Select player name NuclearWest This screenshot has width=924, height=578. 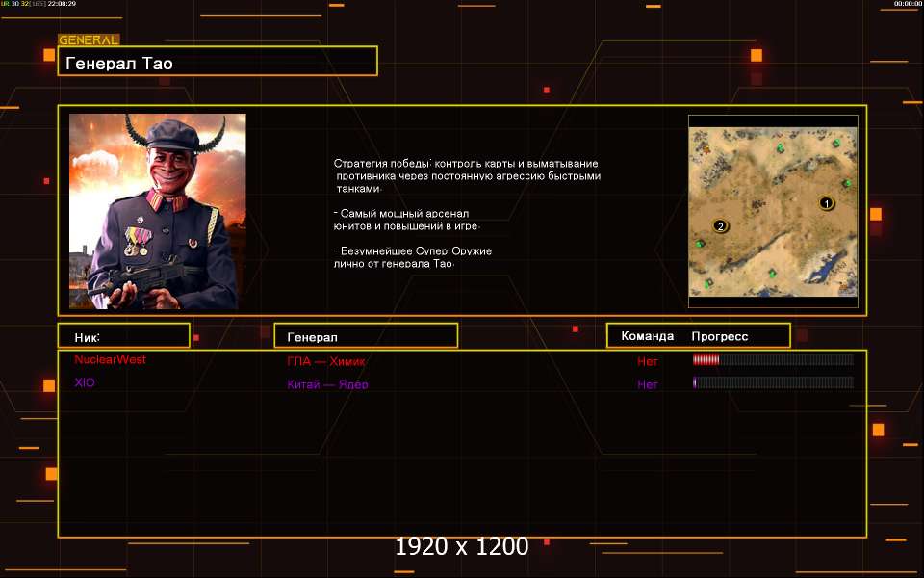110,359
